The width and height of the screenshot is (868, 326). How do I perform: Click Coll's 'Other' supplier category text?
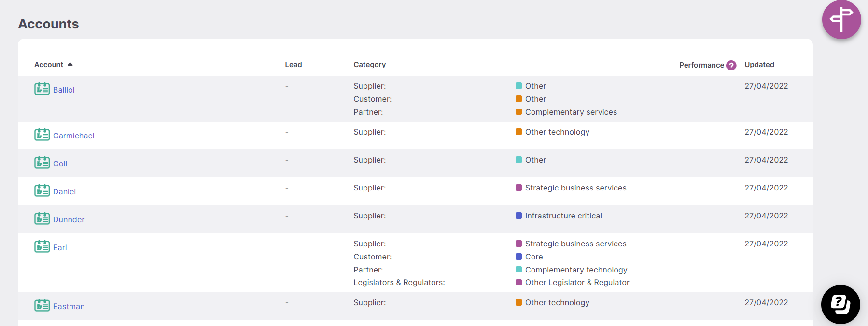535,160
